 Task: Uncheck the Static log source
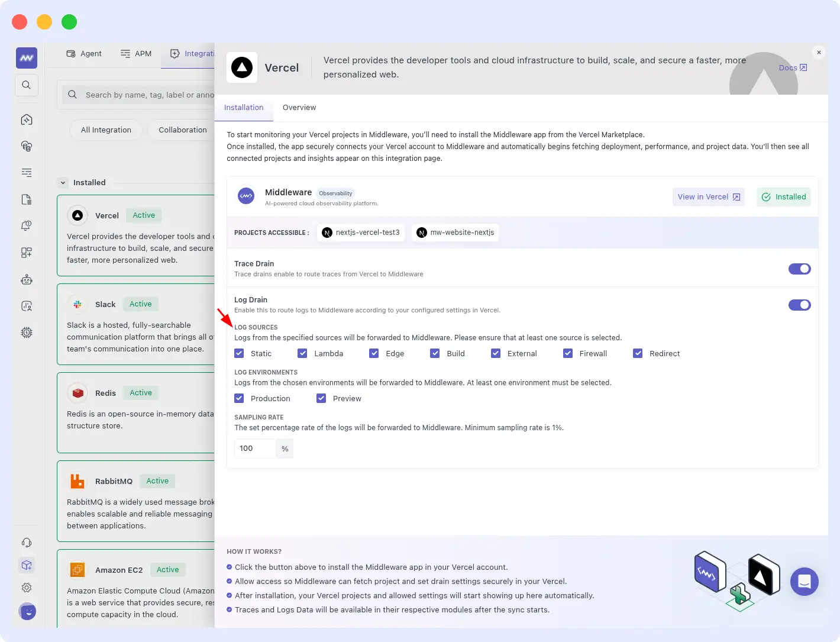click(239, 353)
